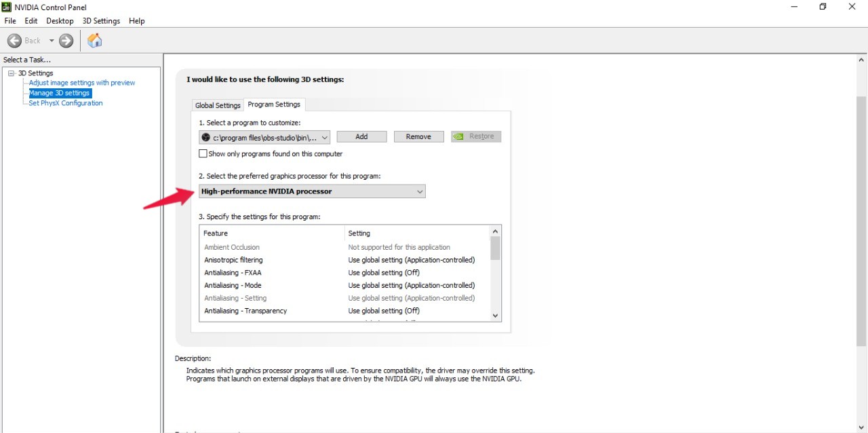Image resolution: width=868 pixels, height=433 pixels.
Task: Open the 3D Settings menu
Action: click(x=101, y=21)
